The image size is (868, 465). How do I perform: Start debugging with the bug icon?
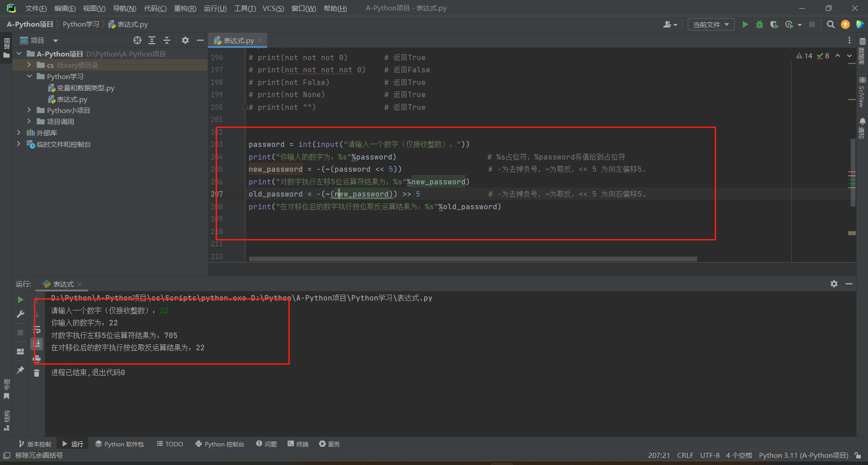coord(759,24)
